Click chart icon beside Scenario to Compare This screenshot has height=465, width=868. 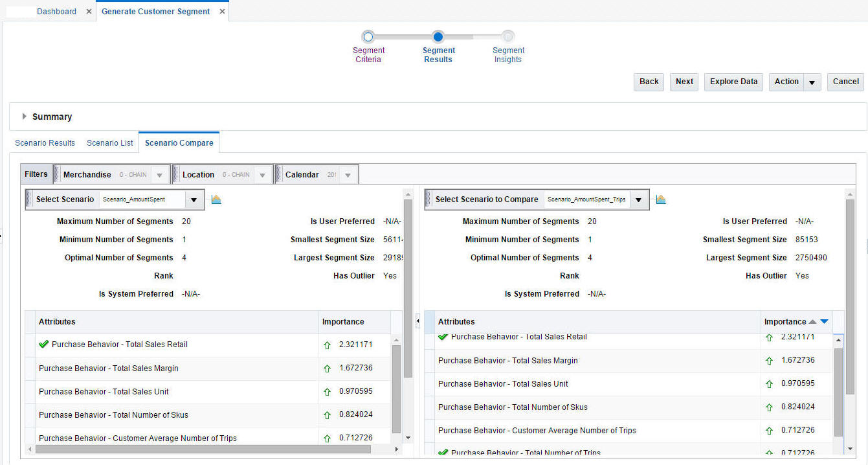point(661,199)
